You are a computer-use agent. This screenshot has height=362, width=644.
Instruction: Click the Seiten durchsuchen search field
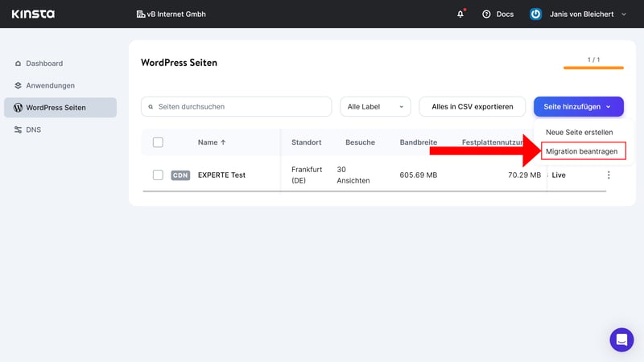click(236, 107)
